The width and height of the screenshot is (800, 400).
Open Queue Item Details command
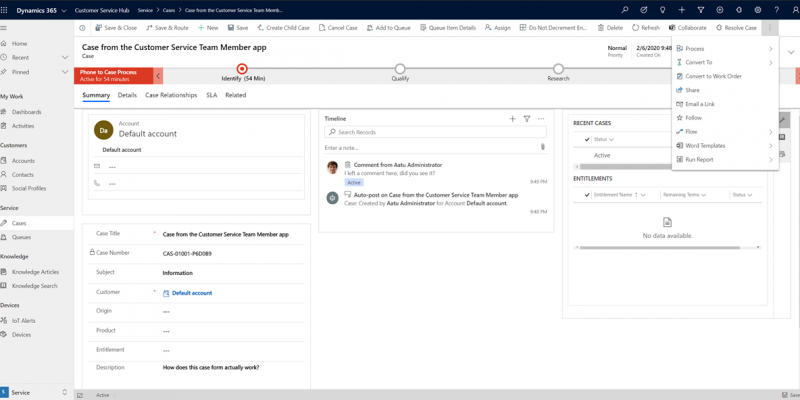tap(448, 28)
